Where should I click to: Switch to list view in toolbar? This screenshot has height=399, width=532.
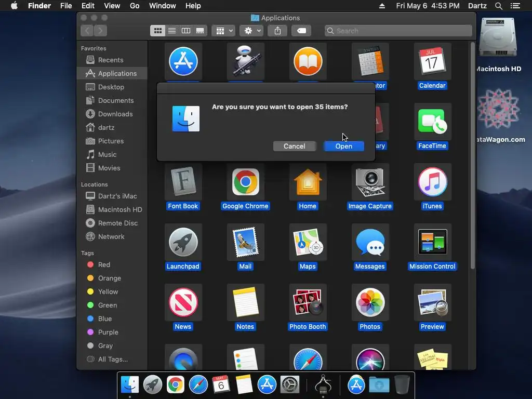click(x=172, y=31)
